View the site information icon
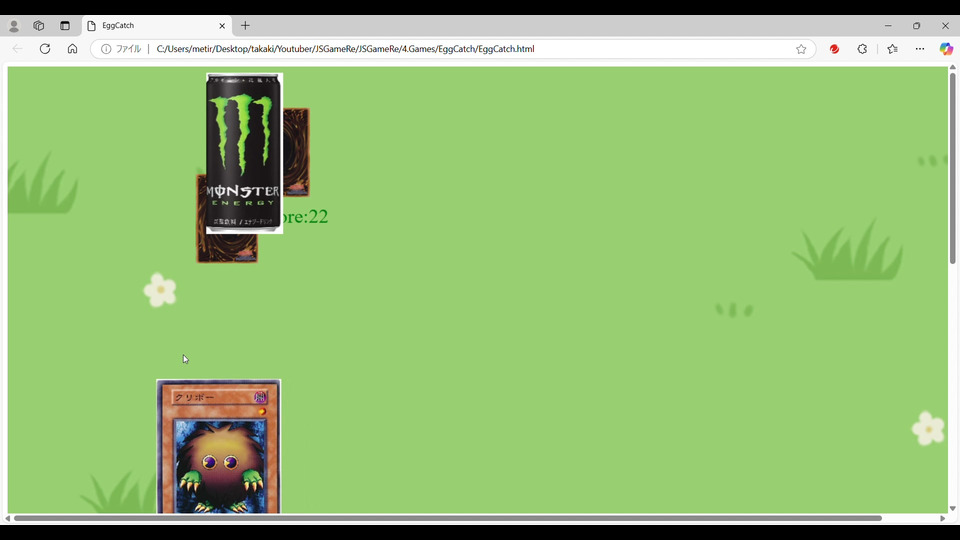The image size is (960, 540). pyautogui.click(x=106, y=49)
